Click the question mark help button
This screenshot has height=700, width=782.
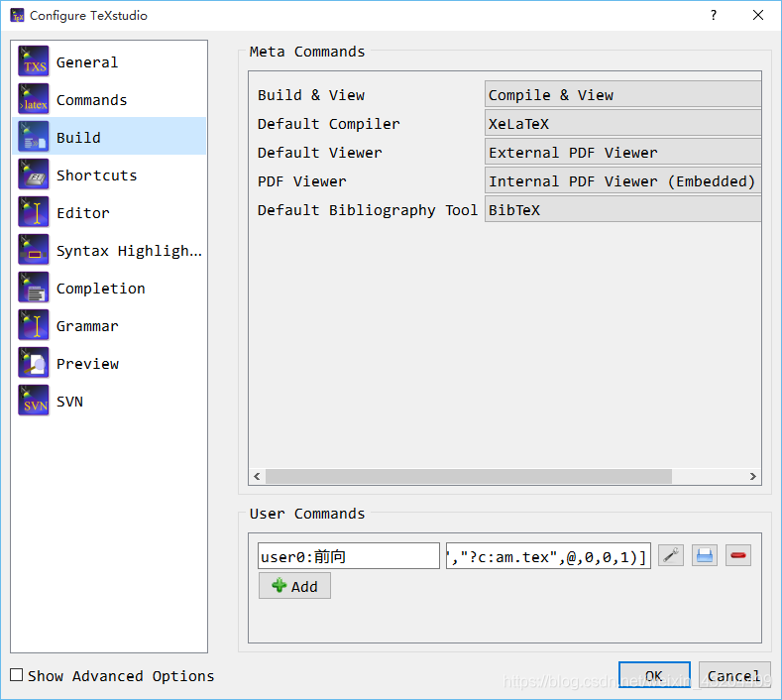coord(714,15)
